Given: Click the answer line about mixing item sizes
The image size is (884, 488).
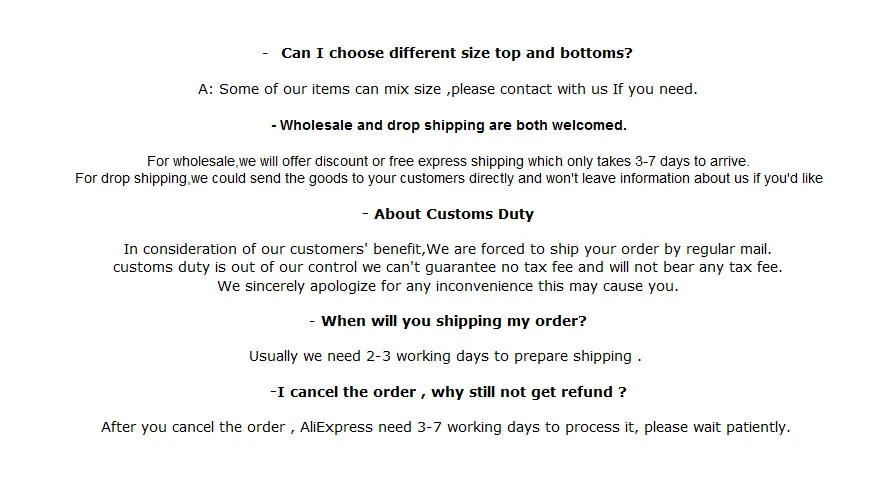Looking at the screenshot, I should point(448,89).
